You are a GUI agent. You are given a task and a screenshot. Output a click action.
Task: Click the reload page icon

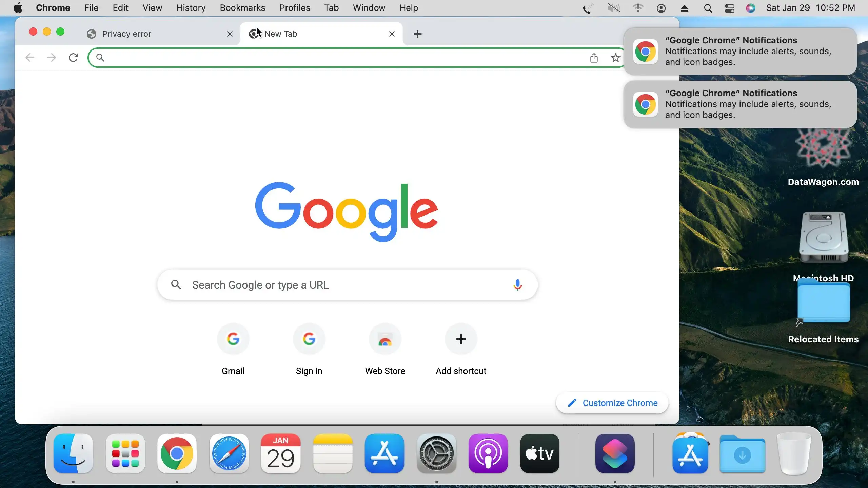tap(73, 58)
